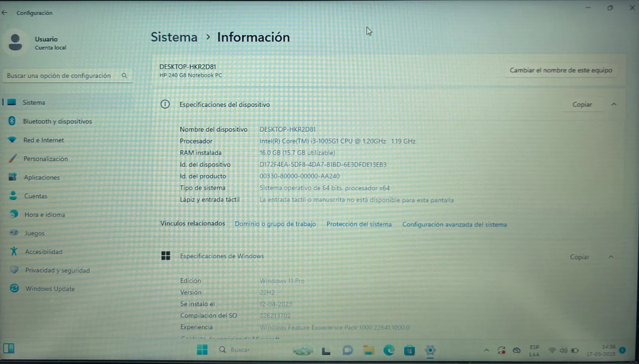Select edition value 'Windows 11 Pro'
Image resolution: width=639 pixels, height=364 pixels.
(x=282, y=281)
